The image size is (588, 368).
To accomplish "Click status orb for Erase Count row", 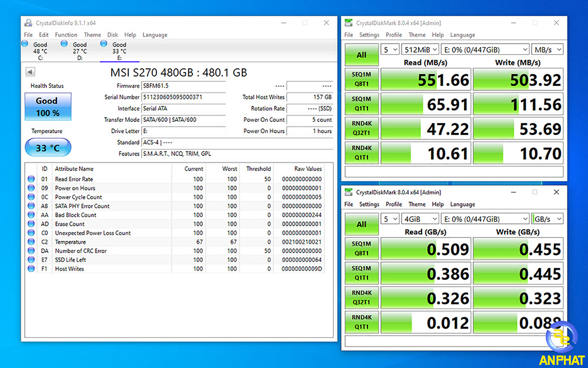I will pyautogui.click(x=31, y=224).
